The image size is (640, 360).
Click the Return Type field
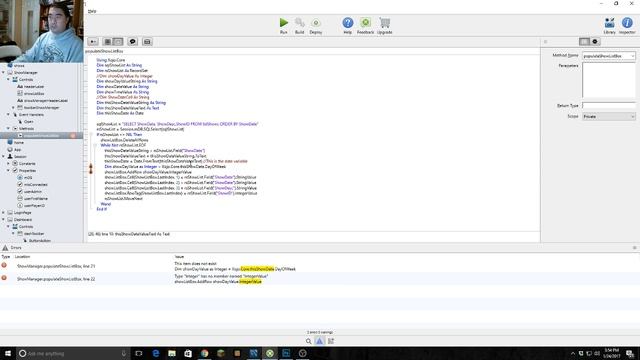pos(609,105)
